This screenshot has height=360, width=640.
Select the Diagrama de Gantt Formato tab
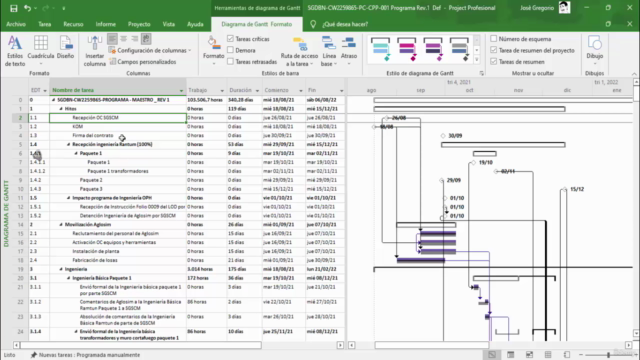point(257,24)
